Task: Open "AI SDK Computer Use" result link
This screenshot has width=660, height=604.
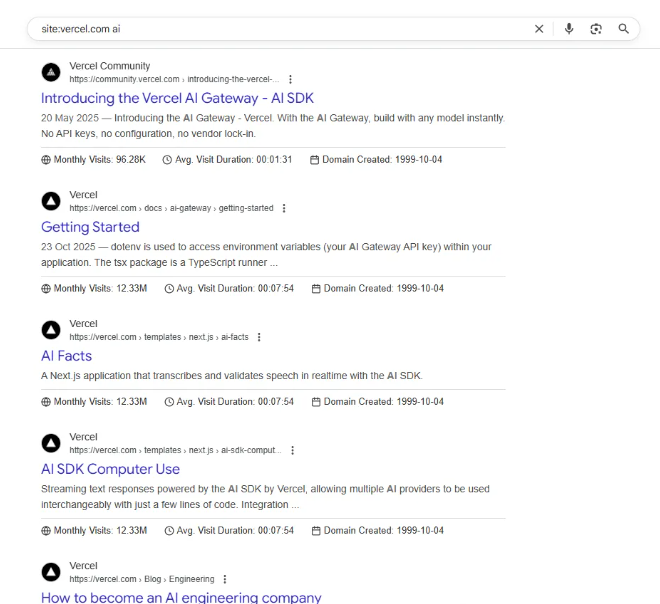Action: (110, 469)
